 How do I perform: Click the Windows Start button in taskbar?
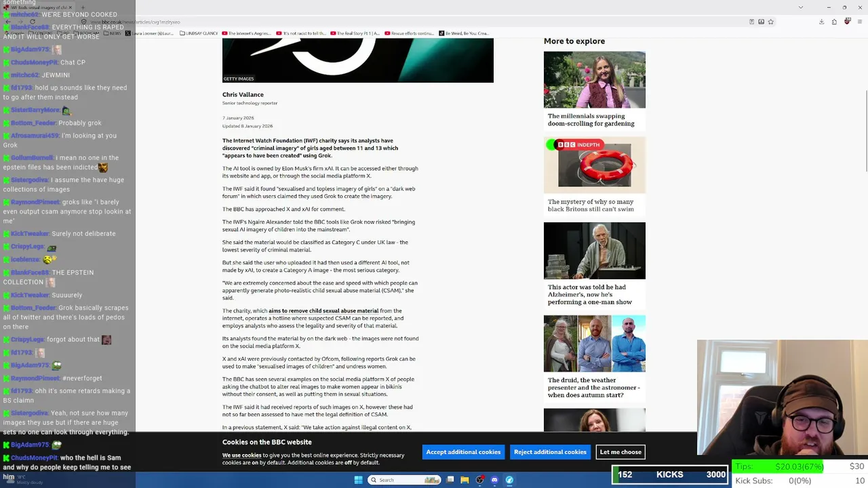pyautogui.click(x=359, y=480)
